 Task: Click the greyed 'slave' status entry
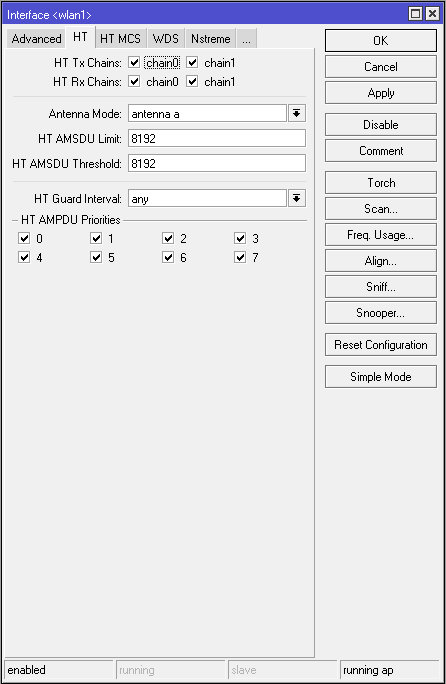[282, 670]
